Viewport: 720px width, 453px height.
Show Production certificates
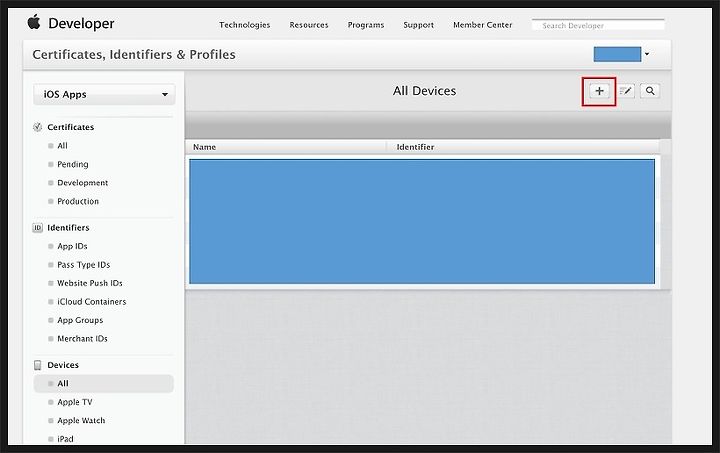click(78, 201)
